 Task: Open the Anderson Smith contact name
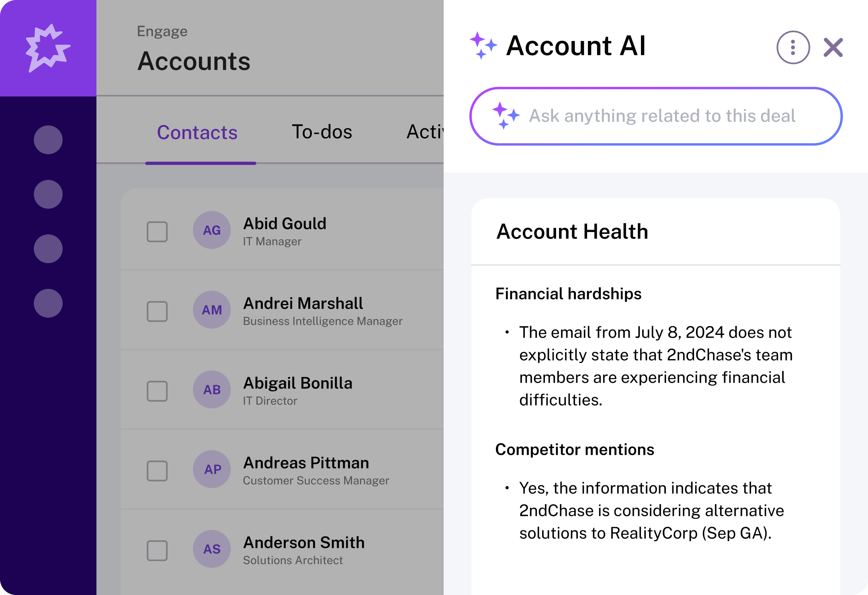304,542
